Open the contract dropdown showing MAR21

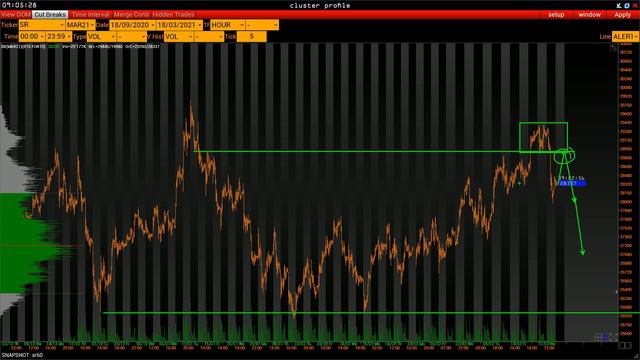80,25
